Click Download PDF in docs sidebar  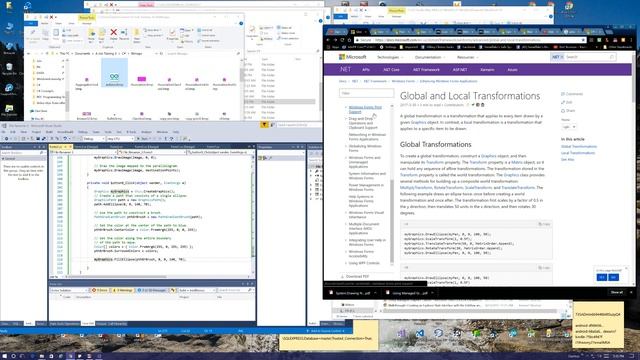(355, 276)
